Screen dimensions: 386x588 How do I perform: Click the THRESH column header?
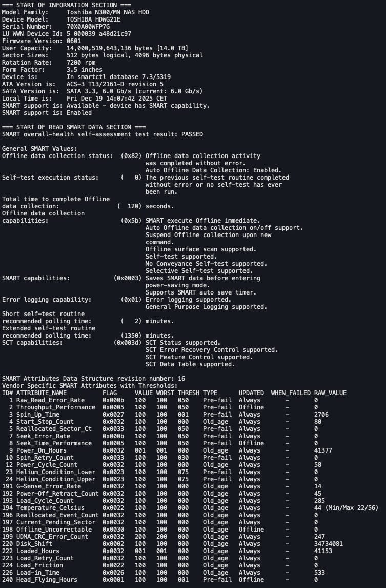(189, 393)
